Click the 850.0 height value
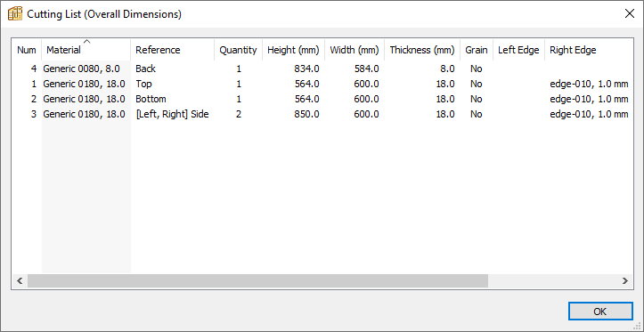Screen dimensions: 644x332 click(x=306, y=115)
